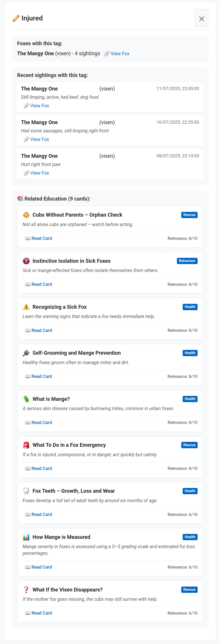220x644 pixels.
Task: Click the Rescue badge on Orphan Check card
Action: point(189,215)
